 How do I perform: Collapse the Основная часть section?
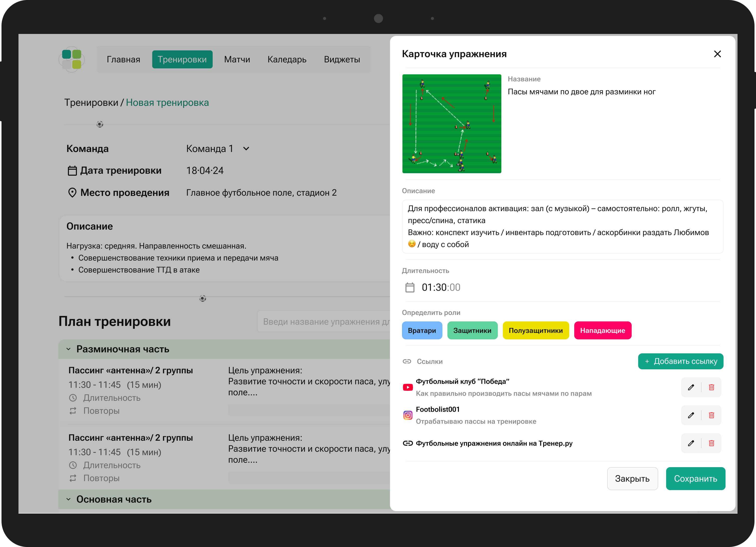(68, 499)
